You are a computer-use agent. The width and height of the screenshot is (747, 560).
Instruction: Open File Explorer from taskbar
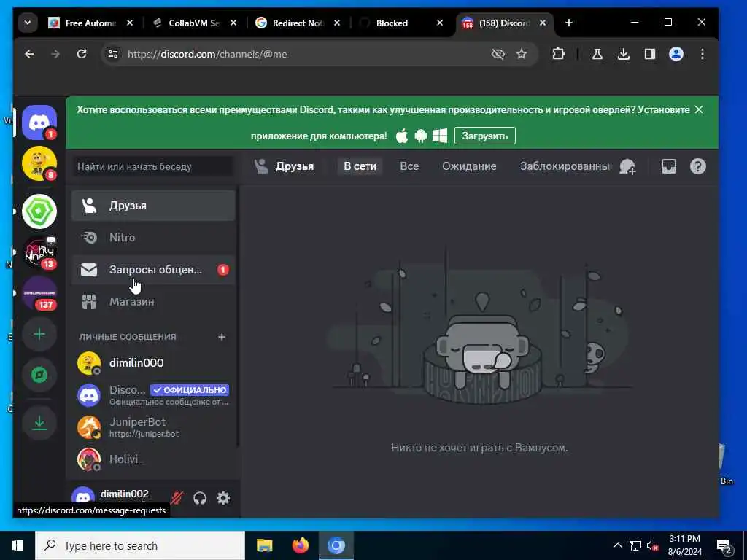(264, 545)
